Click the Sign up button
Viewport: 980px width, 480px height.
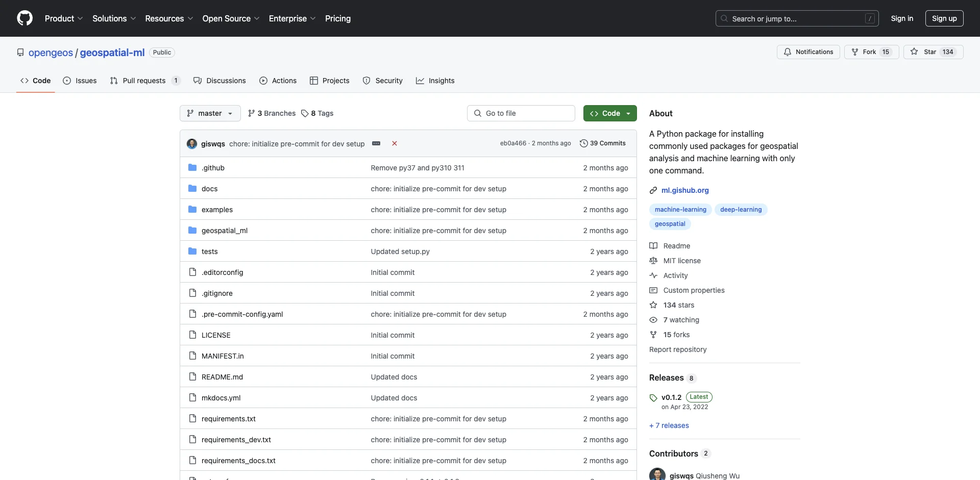coord(944,18)
